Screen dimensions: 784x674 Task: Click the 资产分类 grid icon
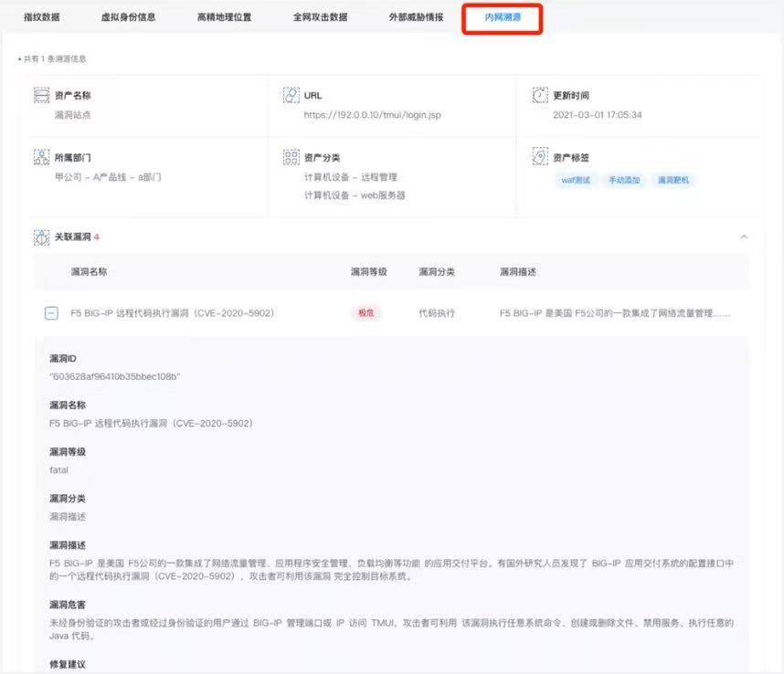(x=291, y=157)
